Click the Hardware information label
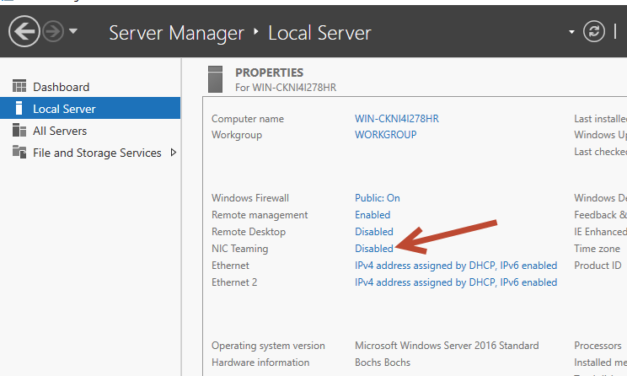This screenshot has width=627, height=376. [260, 362]
